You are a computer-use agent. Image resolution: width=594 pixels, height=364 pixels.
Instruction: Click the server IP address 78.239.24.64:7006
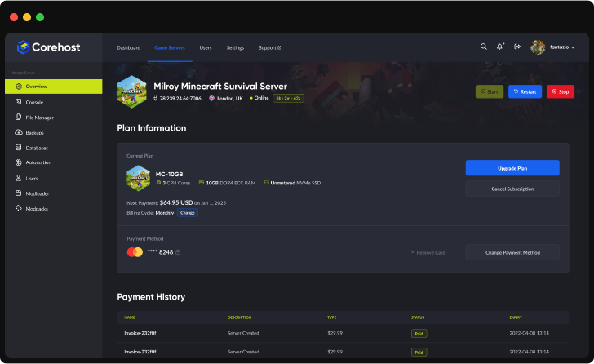click(180, 99)
